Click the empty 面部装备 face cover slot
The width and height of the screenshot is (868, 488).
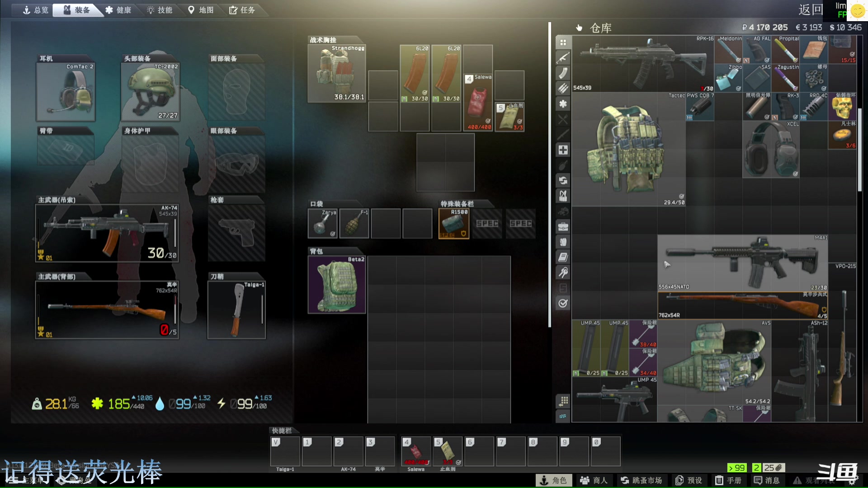click(x=236, y=92)
